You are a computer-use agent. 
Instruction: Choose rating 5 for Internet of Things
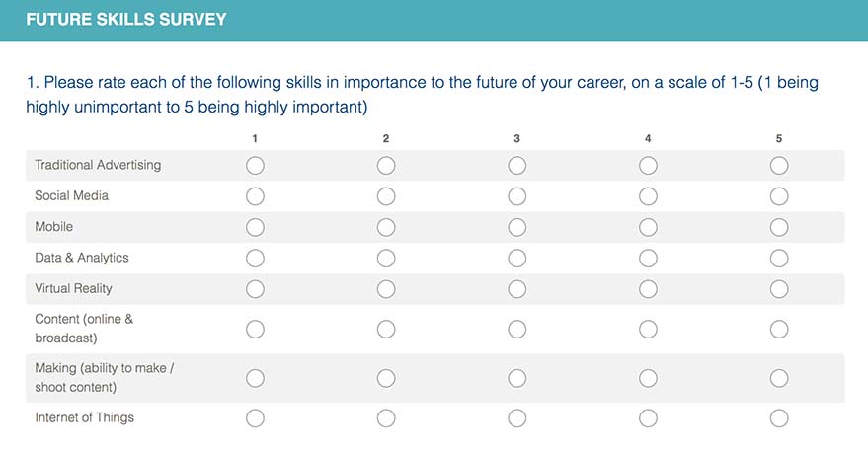tap(779, 418)
